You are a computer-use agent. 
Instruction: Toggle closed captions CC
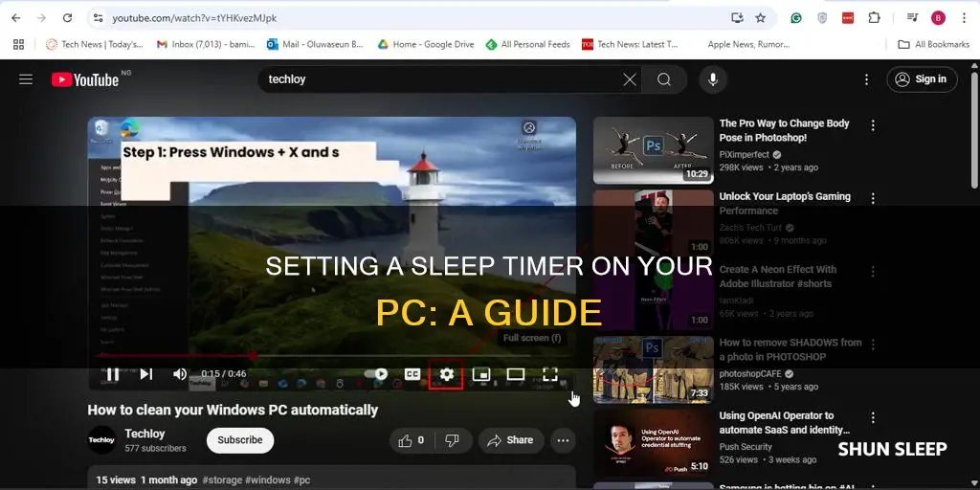tap(412, 374)
